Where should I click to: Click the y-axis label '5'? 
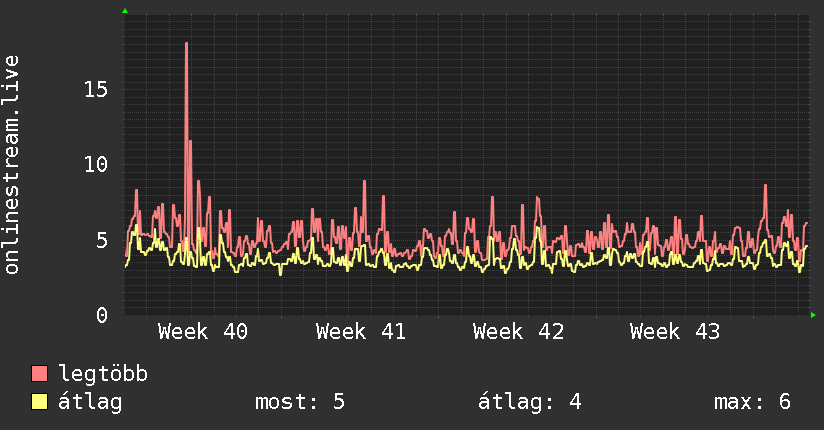click(x=102, y=240)
